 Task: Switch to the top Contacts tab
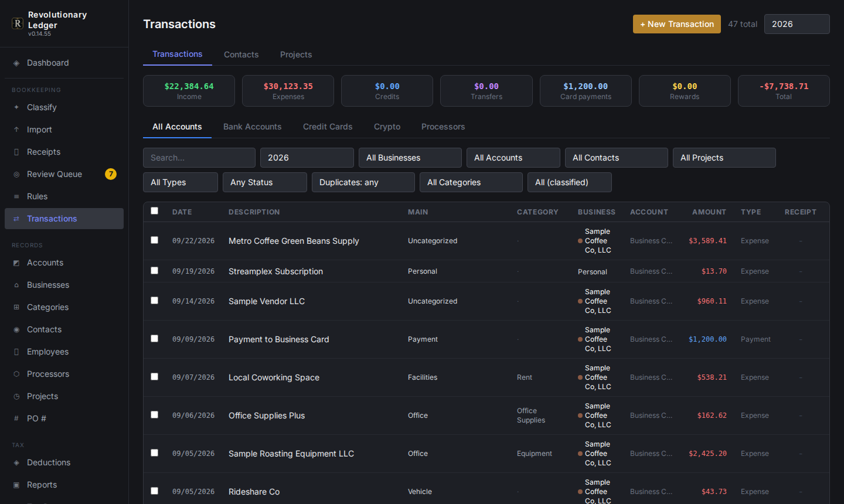tap(241, 55)
